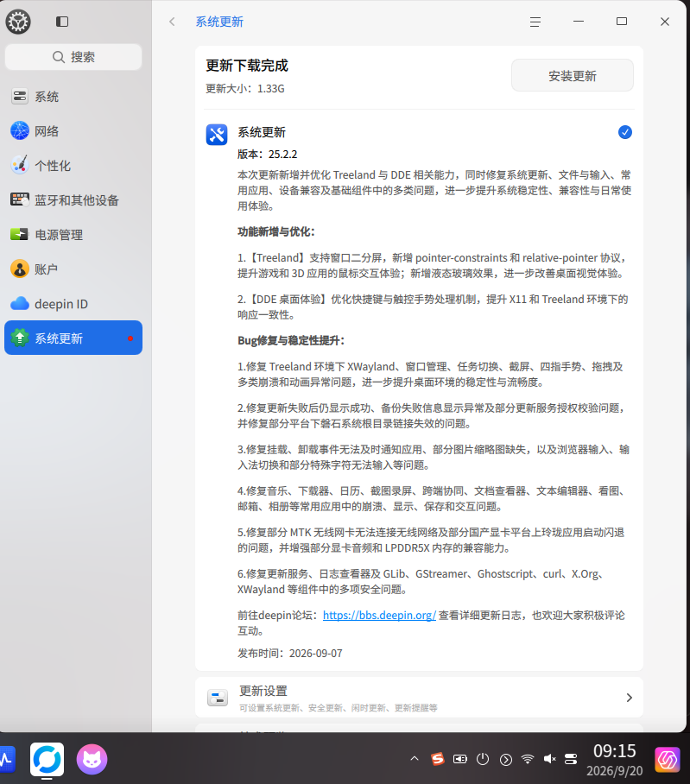The height and width of the screenshot is (784, 690).
Task: Click the 蓝牙和其他设备 keyboard icon
Action: 20,199
